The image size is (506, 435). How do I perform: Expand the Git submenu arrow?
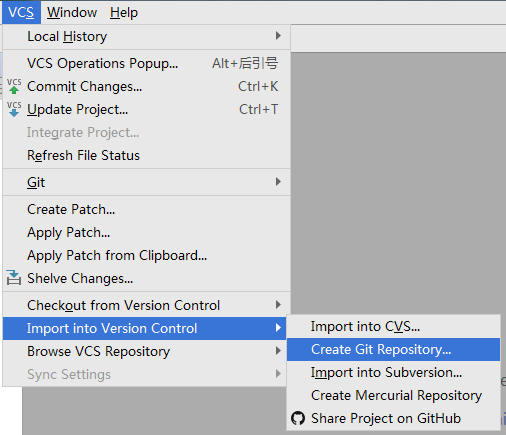(x=278, y=182)
